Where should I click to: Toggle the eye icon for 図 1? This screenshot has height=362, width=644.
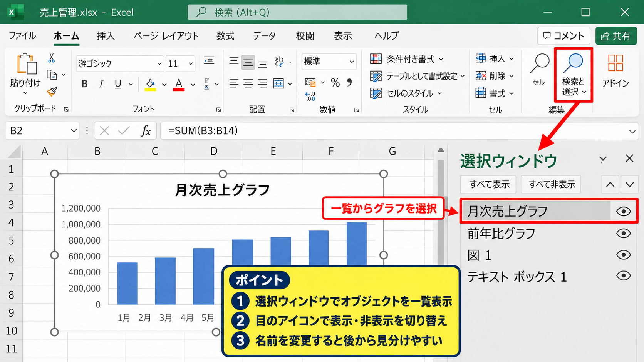click(x=624, y=255)
